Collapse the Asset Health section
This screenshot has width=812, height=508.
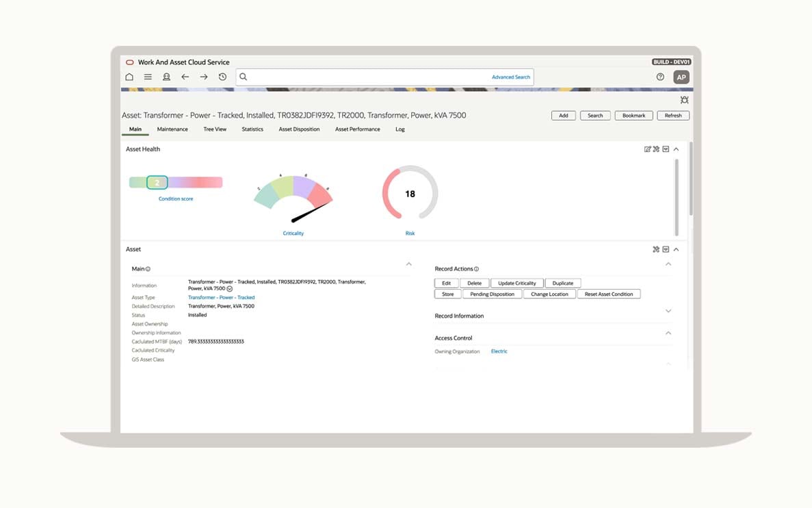(676, 149)
